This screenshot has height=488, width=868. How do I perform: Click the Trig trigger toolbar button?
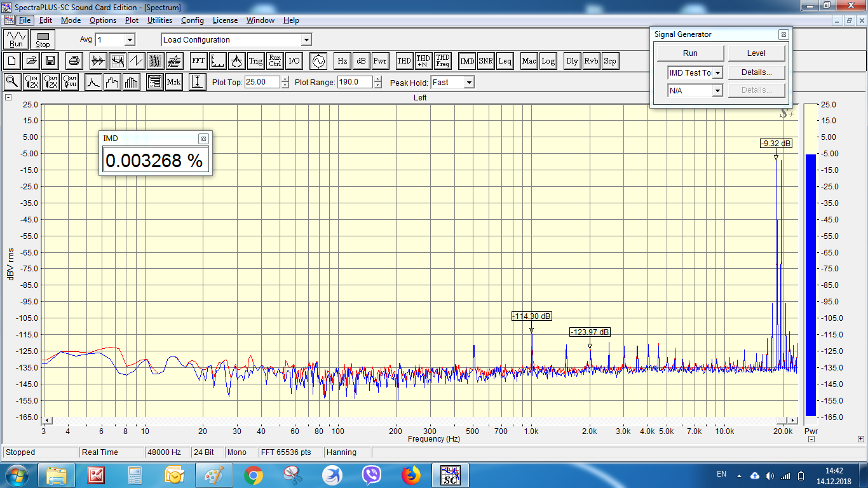255,62
